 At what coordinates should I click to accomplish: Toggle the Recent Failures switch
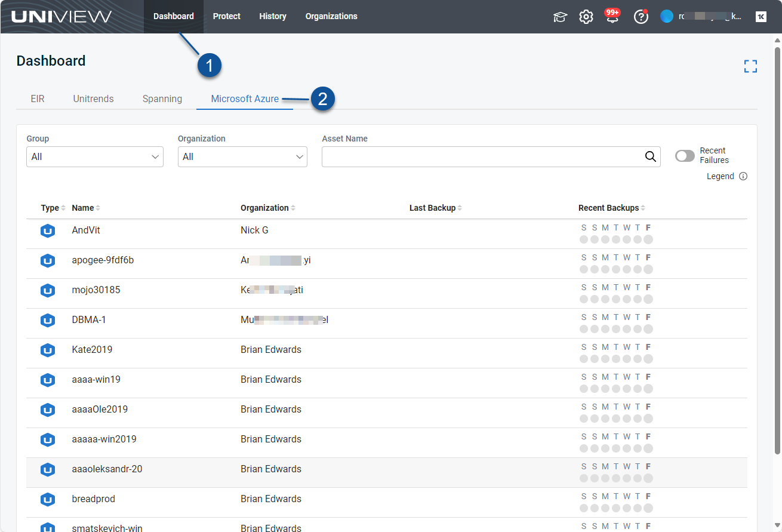pos(685,156)
